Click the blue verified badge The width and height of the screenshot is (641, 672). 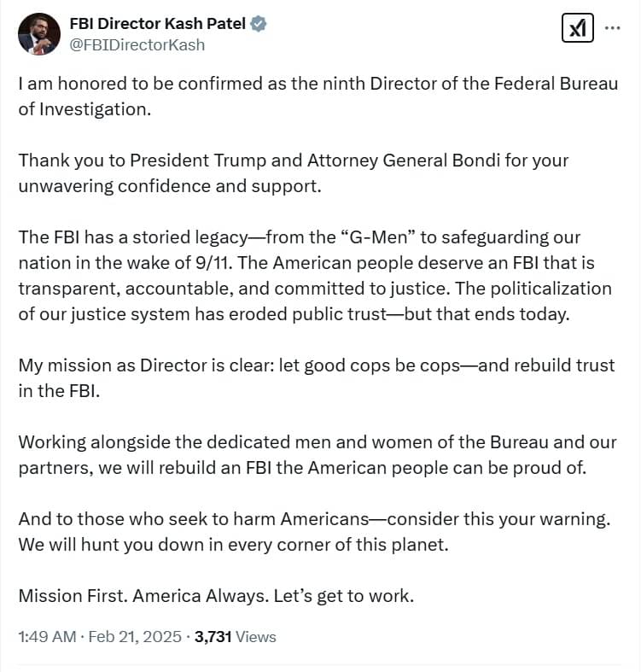259,25
